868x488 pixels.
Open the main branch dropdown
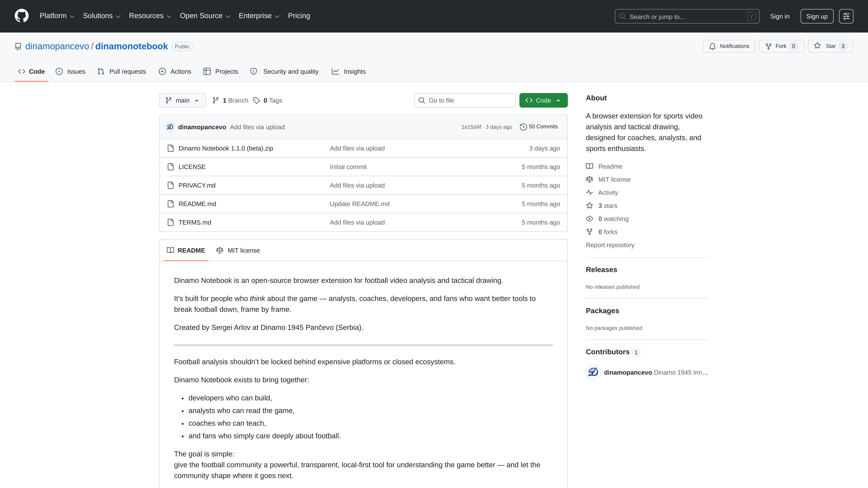click(182, 100)
